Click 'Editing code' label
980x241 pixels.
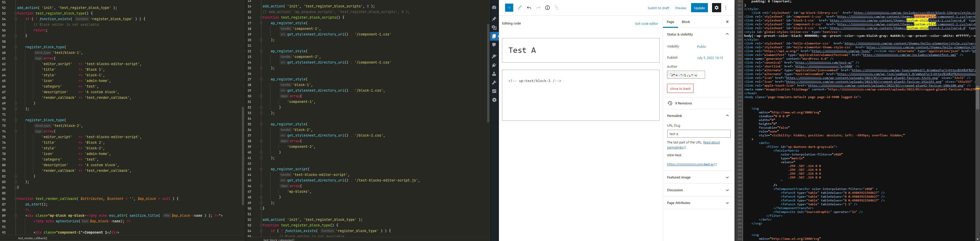point(511,23)
